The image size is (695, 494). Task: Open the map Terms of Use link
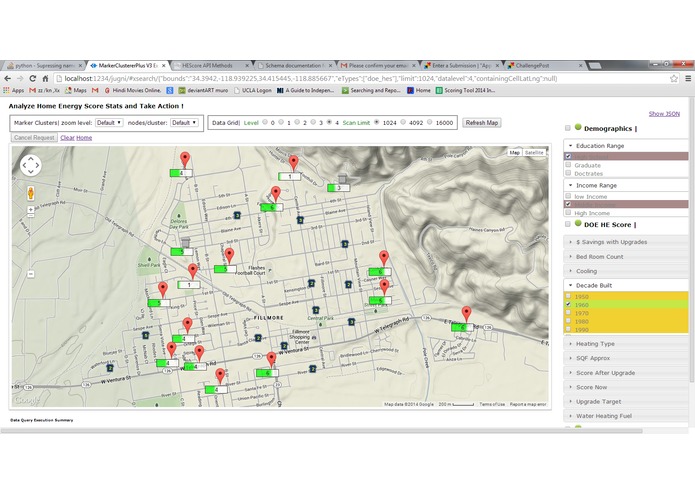[492, 405]
